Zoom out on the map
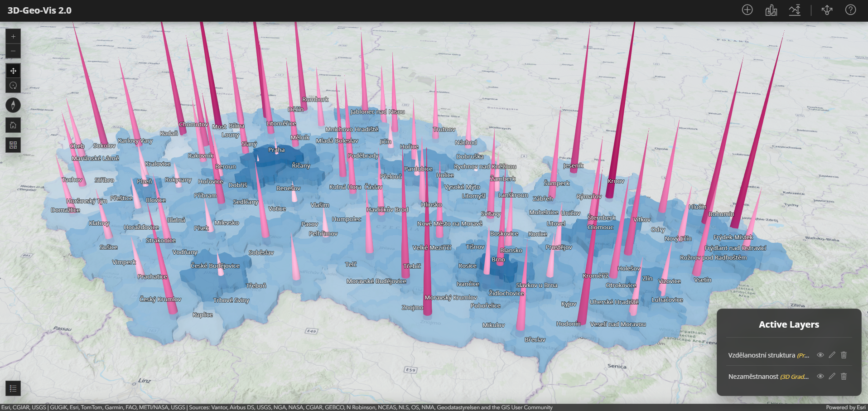Viewport: 868px width, 411px height. coord(13,51)
